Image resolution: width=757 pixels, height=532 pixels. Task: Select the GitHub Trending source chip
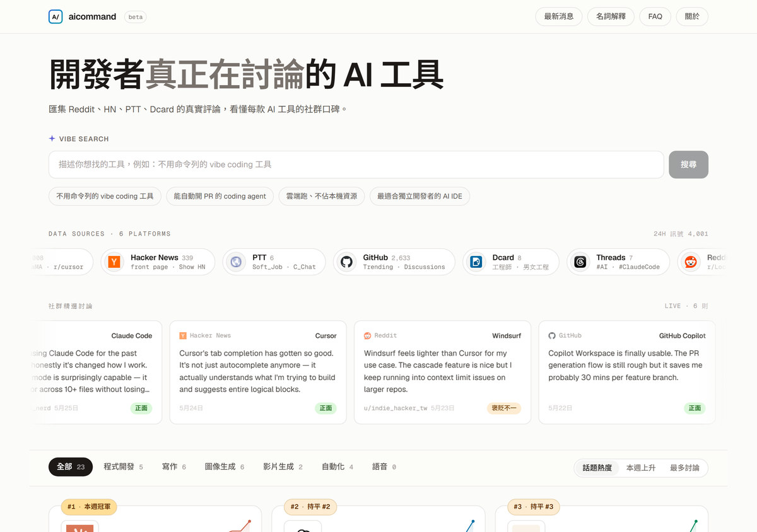click(394, 262)
